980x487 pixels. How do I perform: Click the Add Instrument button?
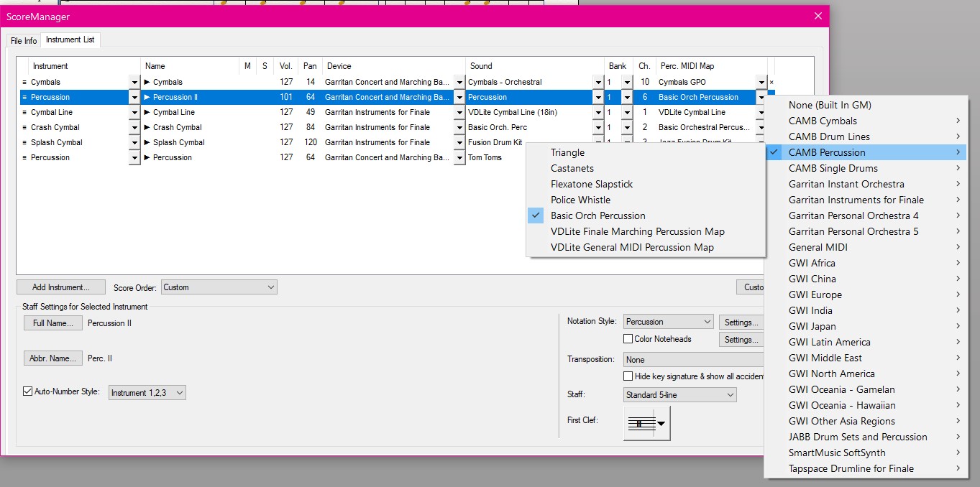[61, 287]
